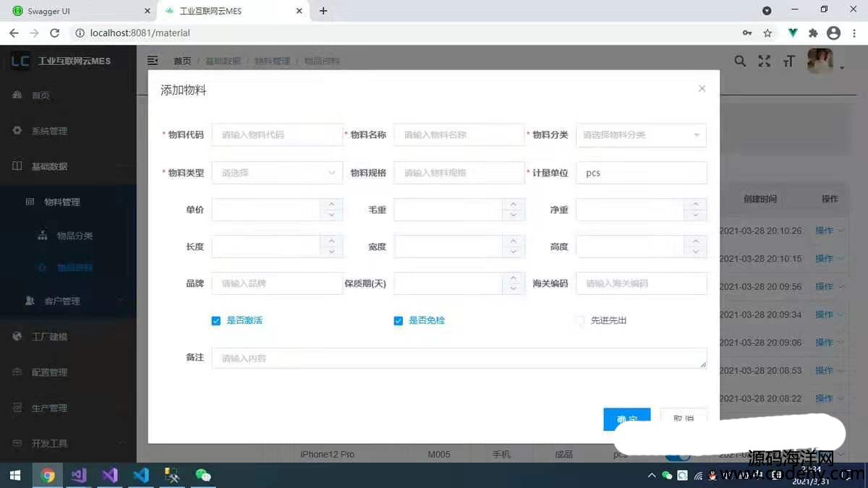Increase 单价 with the up arrow
868x488 pixels.
point(331,205)
